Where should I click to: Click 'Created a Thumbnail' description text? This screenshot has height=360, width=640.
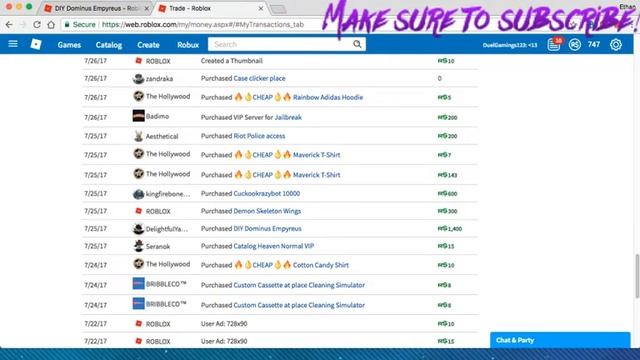click(231, 61)
